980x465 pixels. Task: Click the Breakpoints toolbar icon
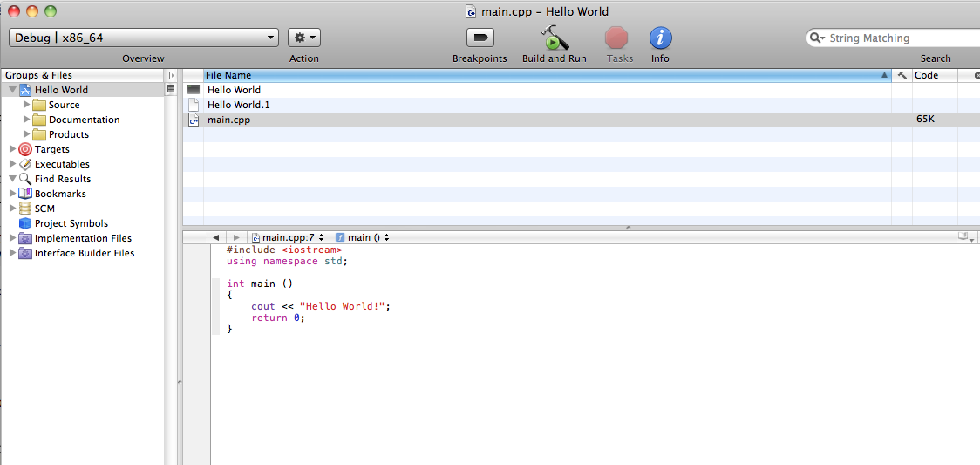480,38
